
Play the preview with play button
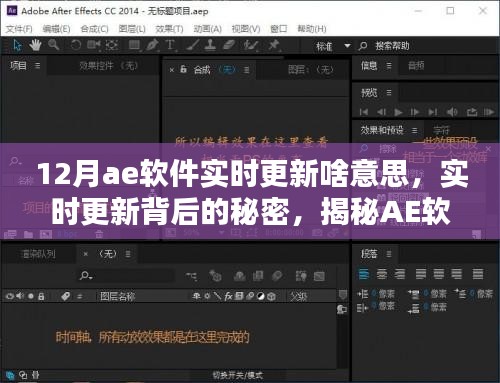coord(398,112)
